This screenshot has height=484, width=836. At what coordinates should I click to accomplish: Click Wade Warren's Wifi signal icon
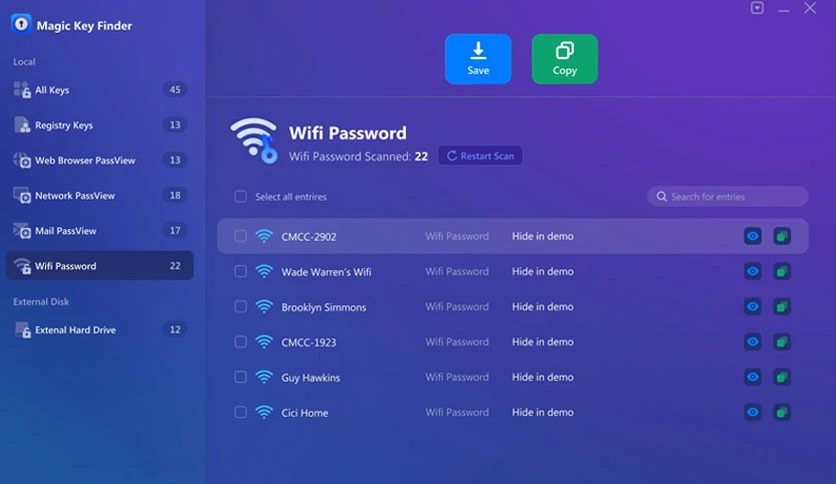pyautogui.click(x=264, y=271)
